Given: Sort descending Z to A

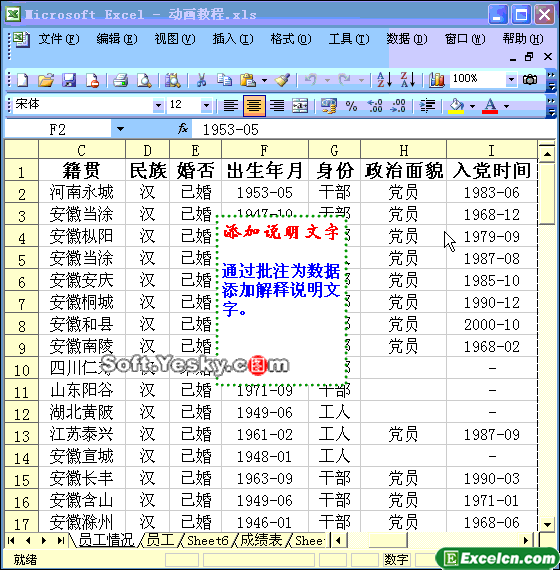Looking at the screenshot, I should 408,79.
